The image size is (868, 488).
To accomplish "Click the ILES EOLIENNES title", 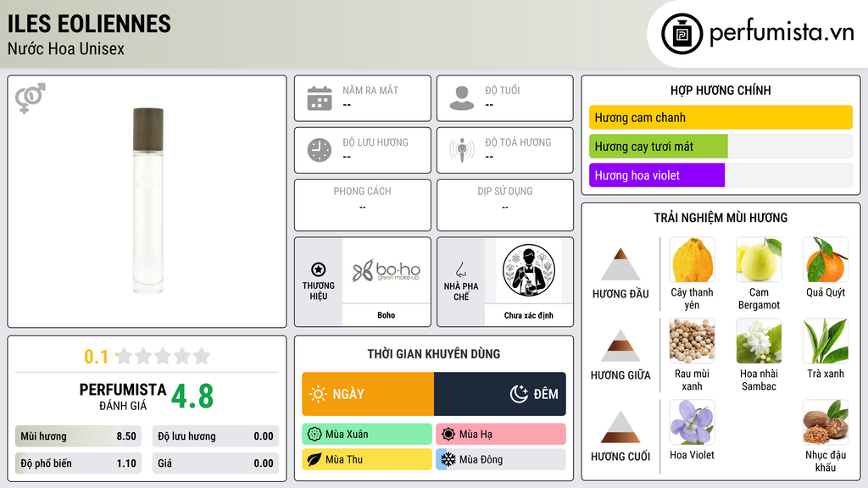I will tap(88, 24).
